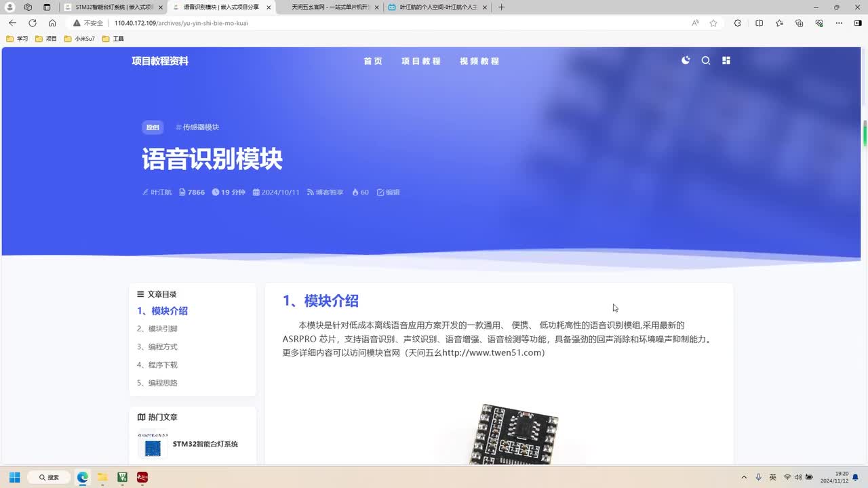The image size is (868, 488).
Task: Open the collections icon in browser toolbar
Action: (x=800, y=23)
